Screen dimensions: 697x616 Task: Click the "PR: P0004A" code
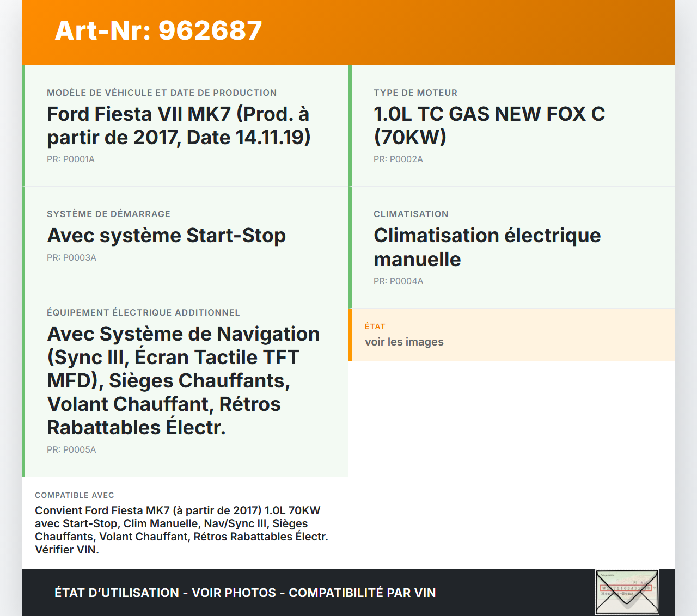pos(398,281)
